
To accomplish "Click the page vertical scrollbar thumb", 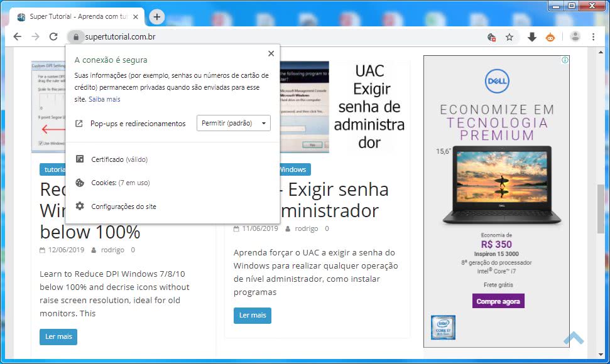I will coord(601,209).
